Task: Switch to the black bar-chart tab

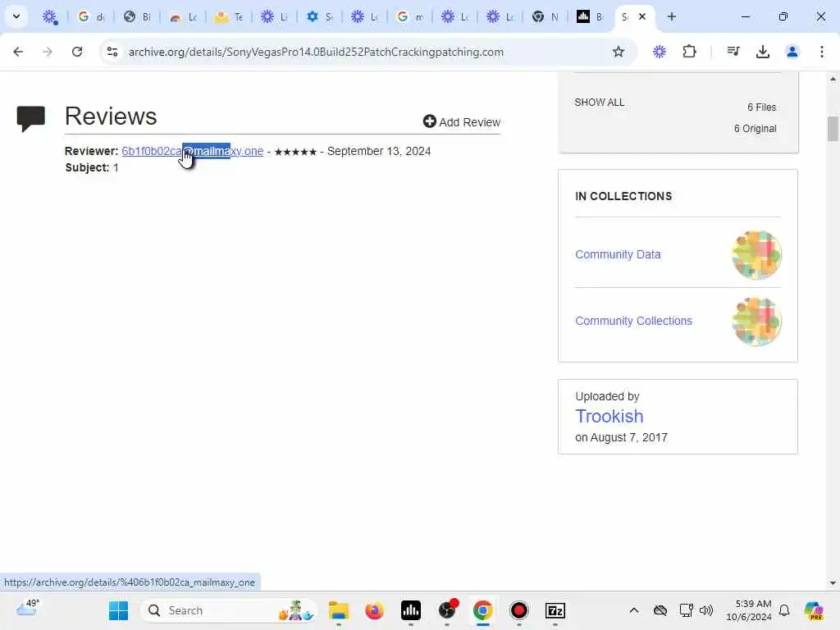Action: 590,16
